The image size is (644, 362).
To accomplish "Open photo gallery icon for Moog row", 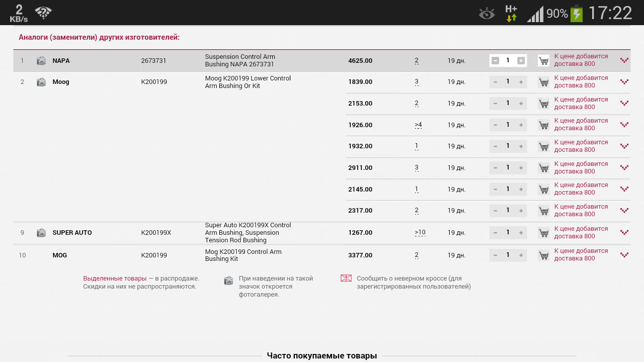I will click(41, 82).
